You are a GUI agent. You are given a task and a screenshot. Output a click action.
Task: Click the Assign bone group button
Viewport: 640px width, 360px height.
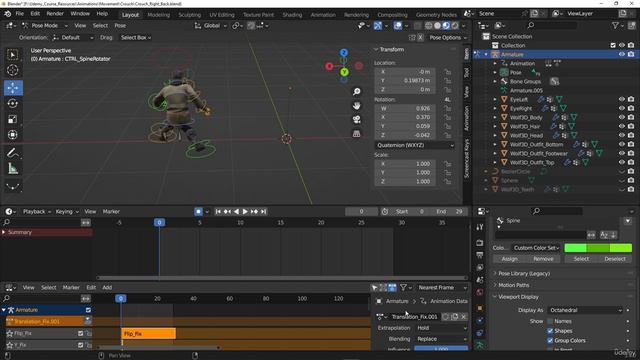coord(509,259)
